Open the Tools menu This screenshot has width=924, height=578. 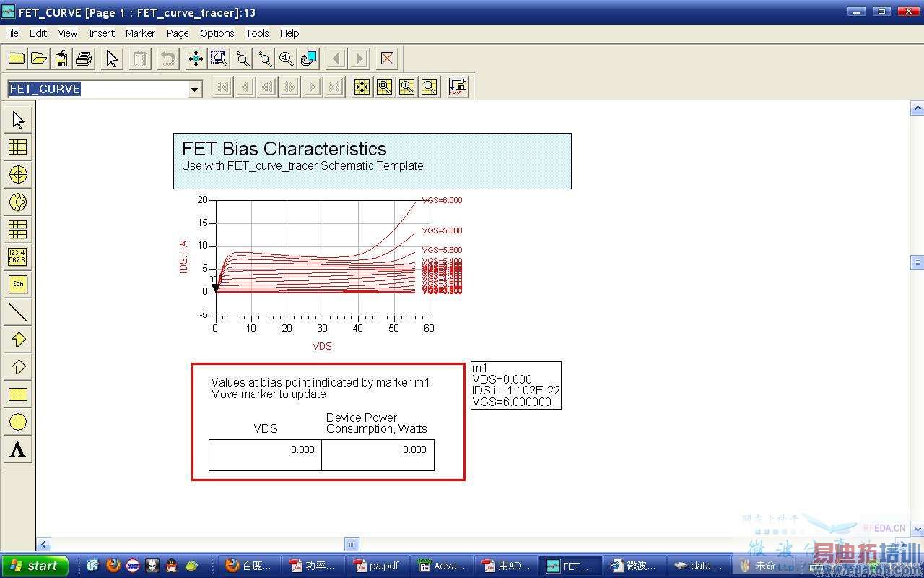pyautogui.click(x=257, y=33)
